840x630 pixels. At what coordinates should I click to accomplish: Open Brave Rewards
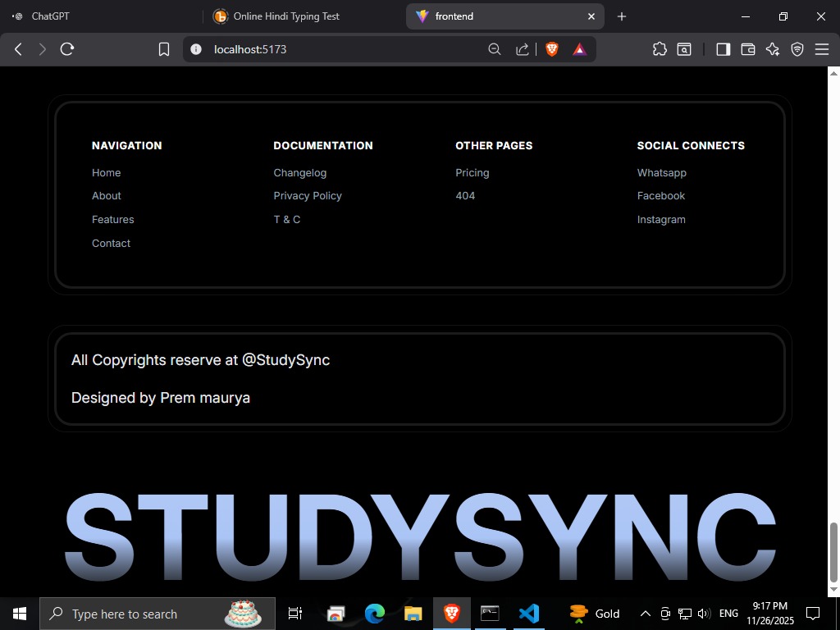pos(579,49)
